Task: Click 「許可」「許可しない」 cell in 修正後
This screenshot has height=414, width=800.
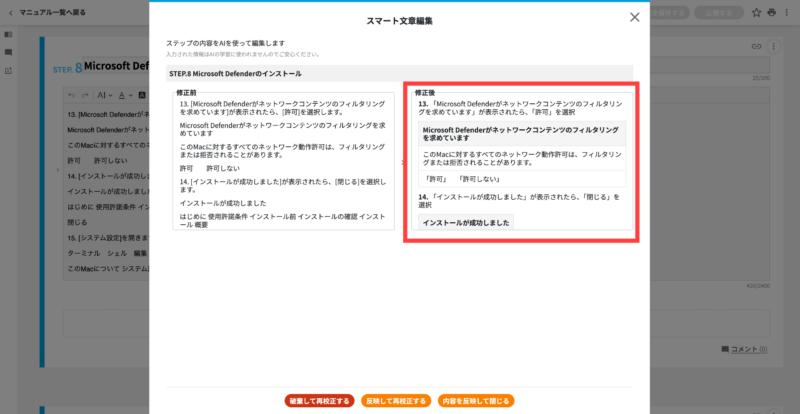Action: 521,179
